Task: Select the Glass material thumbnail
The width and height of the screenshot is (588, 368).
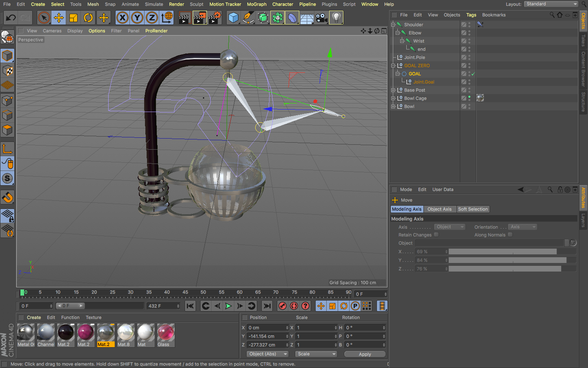Action: pyautogui.click(x=166, y=335)
